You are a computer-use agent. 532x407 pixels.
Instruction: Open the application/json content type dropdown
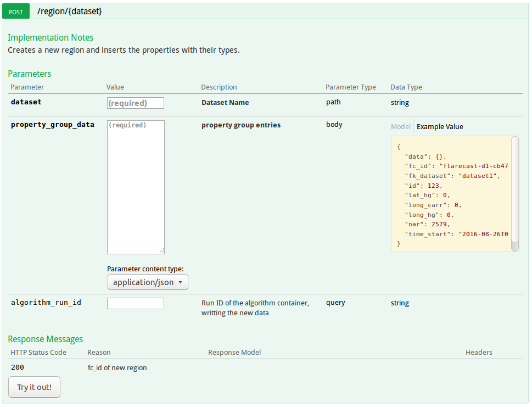(148, 282)
